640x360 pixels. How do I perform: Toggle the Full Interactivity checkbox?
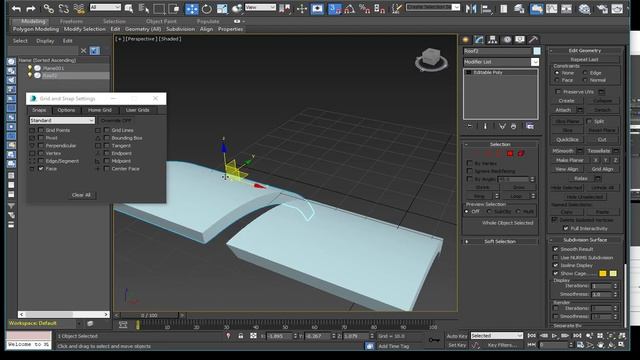pos(566,229)
